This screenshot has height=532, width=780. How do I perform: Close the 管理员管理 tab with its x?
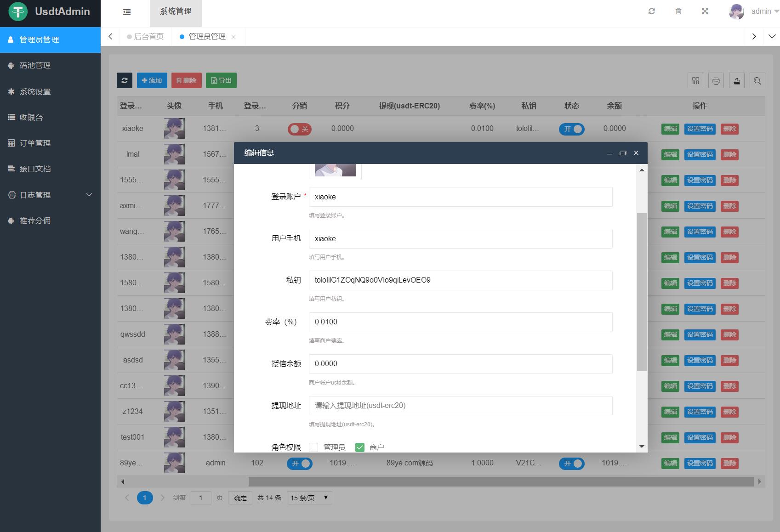pos(233,37)
